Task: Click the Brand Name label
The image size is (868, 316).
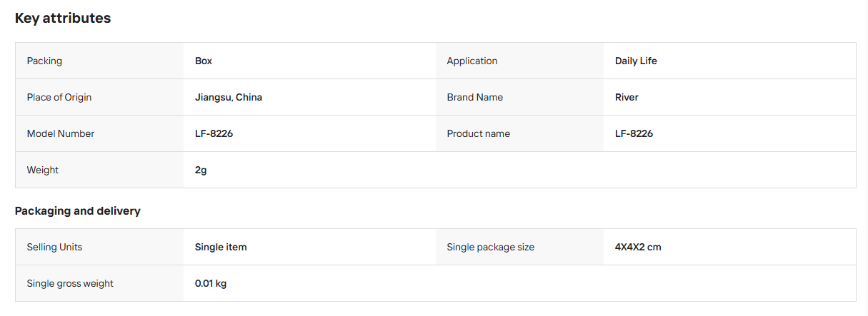Action: [475, 97]
